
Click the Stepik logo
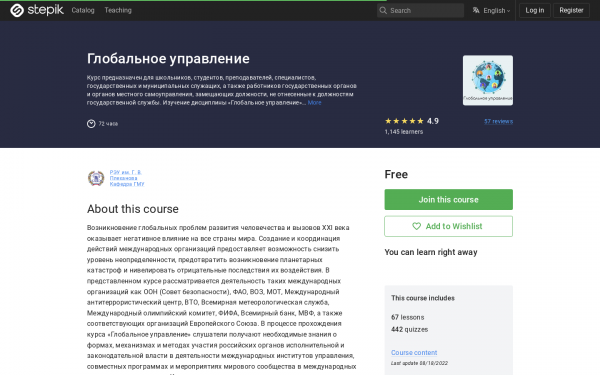pyautogui.click(x=37, y=10)
